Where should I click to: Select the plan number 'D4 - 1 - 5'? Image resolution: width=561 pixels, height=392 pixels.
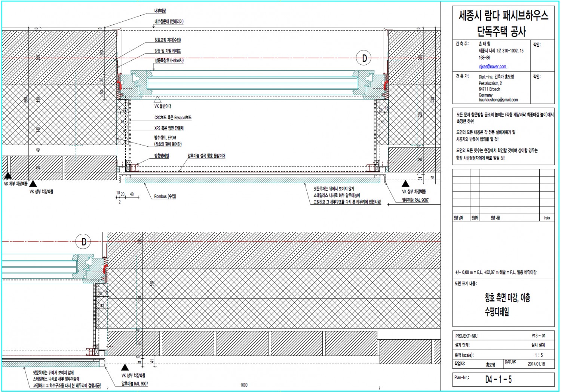[498, 379]
